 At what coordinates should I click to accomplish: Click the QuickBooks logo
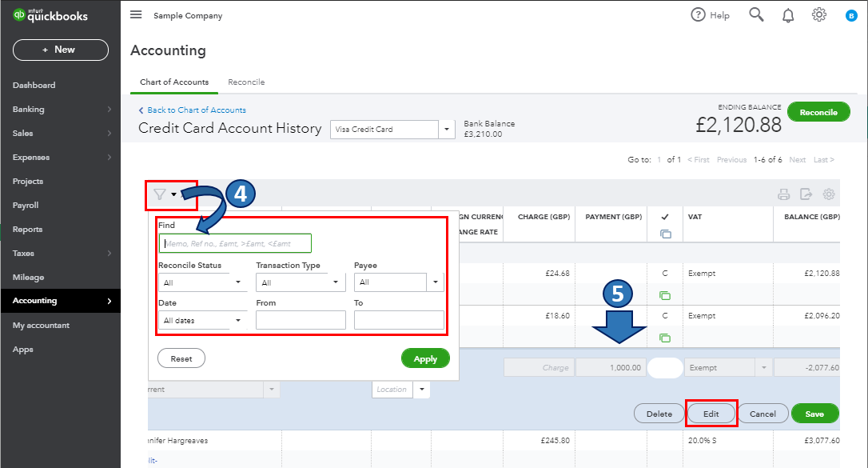coord(50,15)
